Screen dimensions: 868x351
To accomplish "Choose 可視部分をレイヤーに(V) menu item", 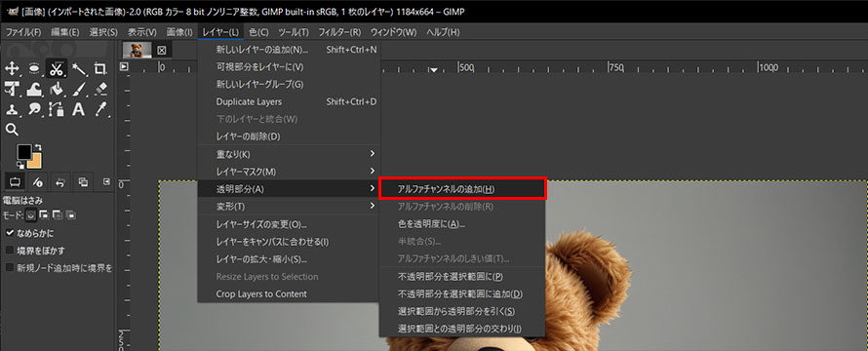I will (289, 67).
